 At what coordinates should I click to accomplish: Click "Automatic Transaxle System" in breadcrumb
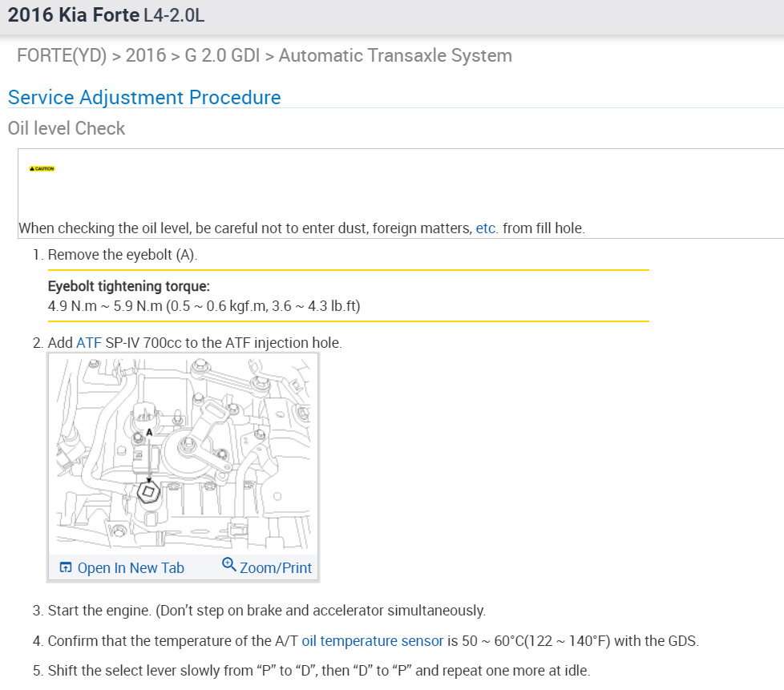point(395,56)
